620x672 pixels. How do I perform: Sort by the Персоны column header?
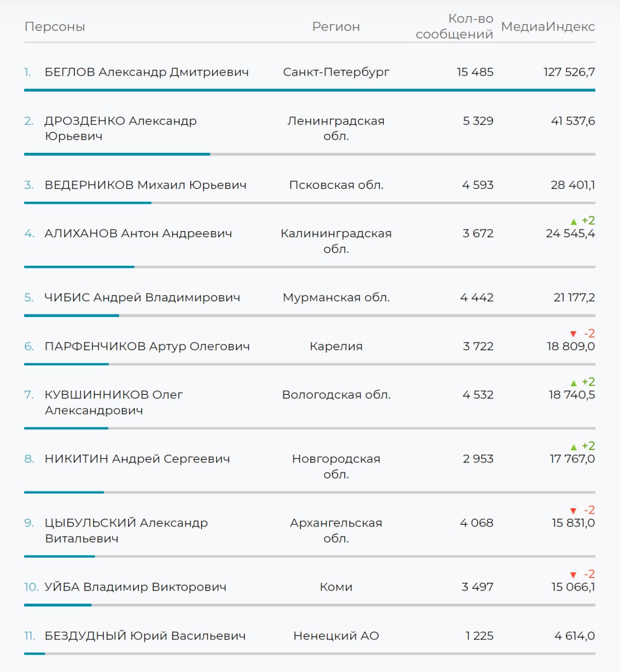55,27
